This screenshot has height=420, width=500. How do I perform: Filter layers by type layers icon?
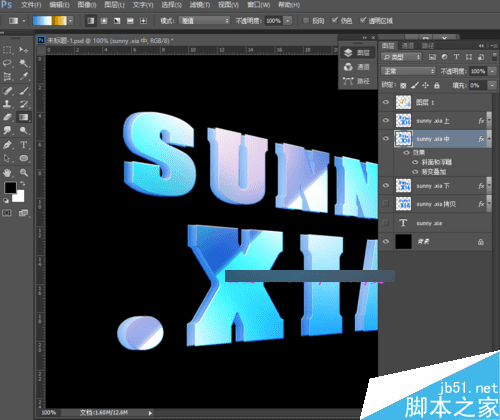click(x=456, y=57)
